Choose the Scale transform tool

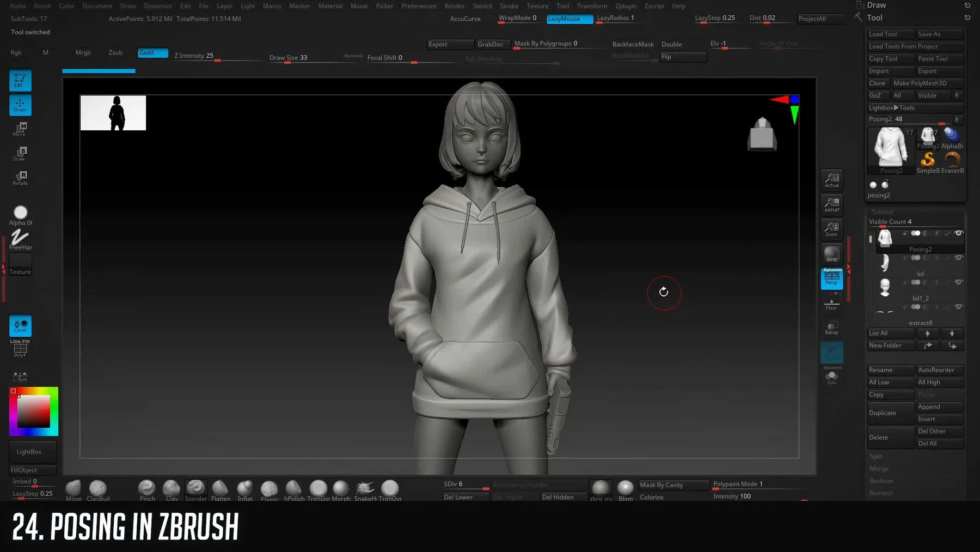20,154
